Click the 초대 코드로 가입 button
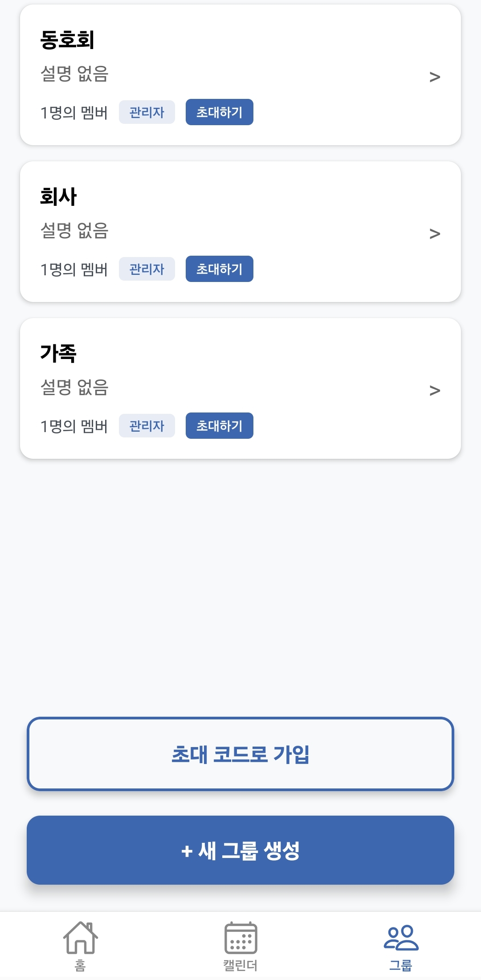Viewport: 481px width, 980px height. point(240,754)
